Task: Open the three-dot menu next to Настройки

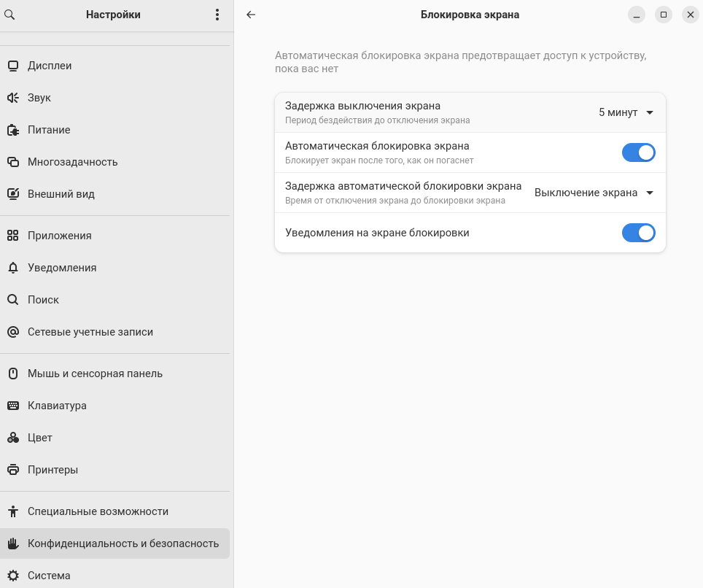Action: pyautogui.click(x=217, y=15)
